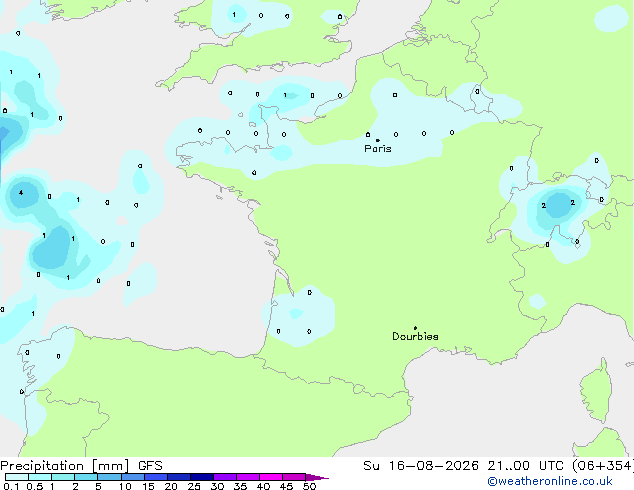The image size is (634, 490).
Task: Click the 4 mm precipitation value in Atlantic
Action: tap(21, 193)
